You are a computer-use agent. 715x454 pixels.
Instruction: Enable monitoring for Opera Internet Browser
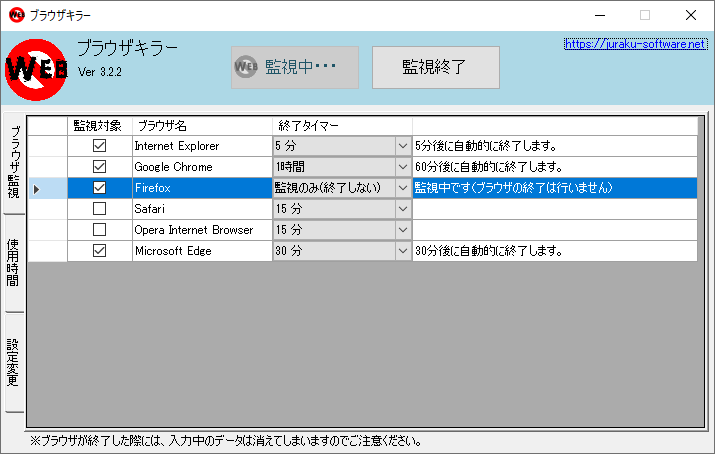(99, 230)
